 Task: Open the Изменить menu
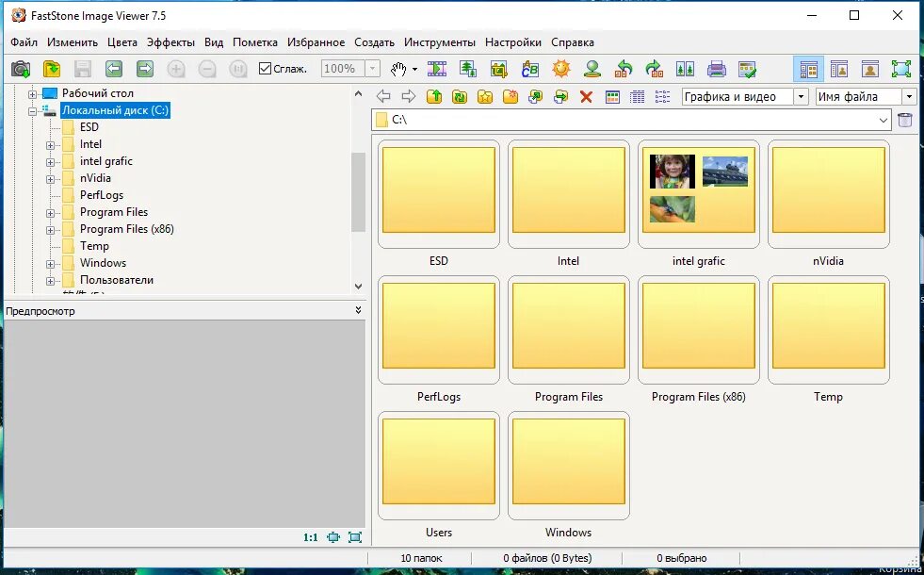pyautogui.click(x=73, y=42)
